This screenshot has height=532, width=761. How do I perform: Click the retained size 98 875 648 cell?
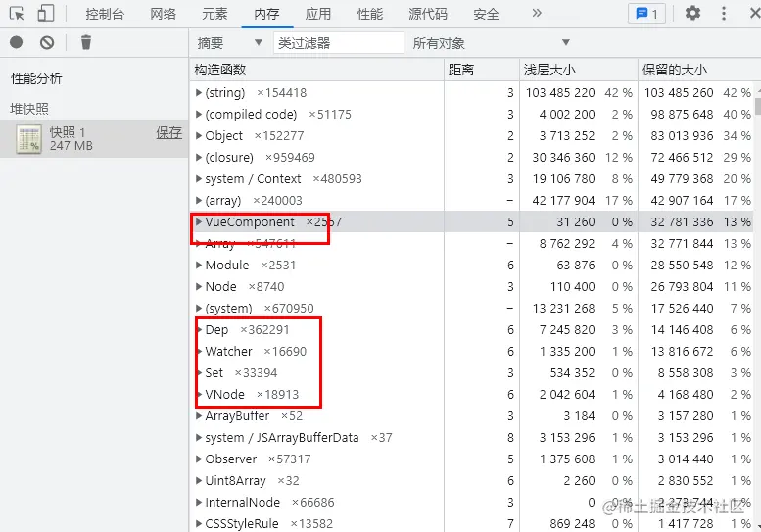pyautogui.click(x=682, y=114)
